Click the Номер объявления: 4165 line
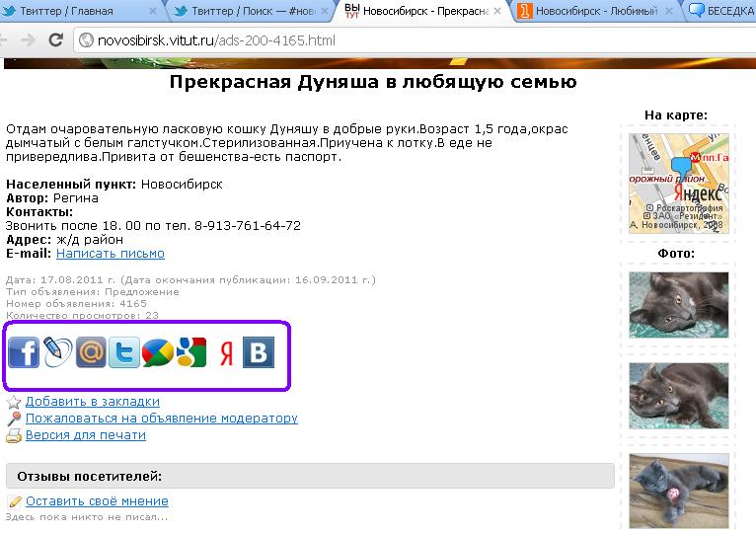 [76, 303]
